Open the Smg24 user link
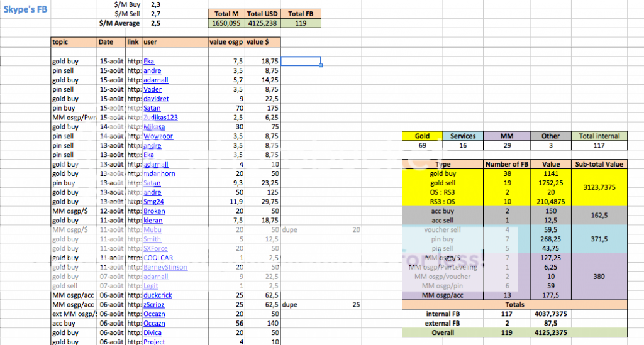The image size is (644, 345). click(153, 202)
